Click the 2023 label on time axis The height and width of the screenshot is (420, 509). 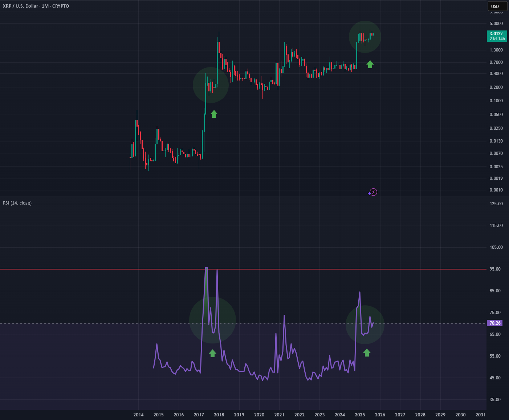tap(319, 415)
